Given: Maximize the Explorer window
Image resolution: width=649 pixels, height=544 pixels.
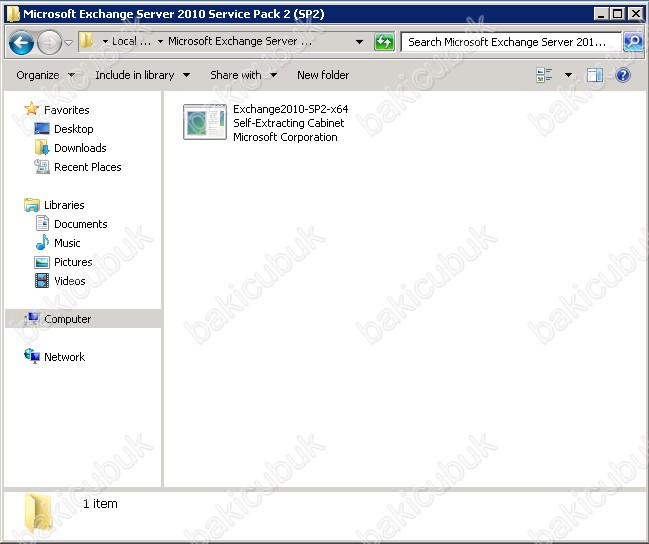Looking at the screenshot, I should [x=617, y=14].
